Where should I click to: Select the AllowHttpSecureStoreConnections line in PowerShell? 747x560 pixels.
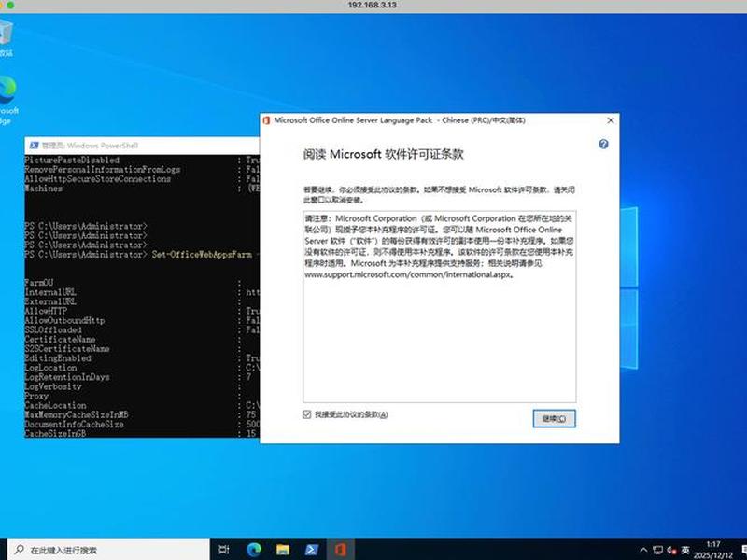(x=98, y=179)
